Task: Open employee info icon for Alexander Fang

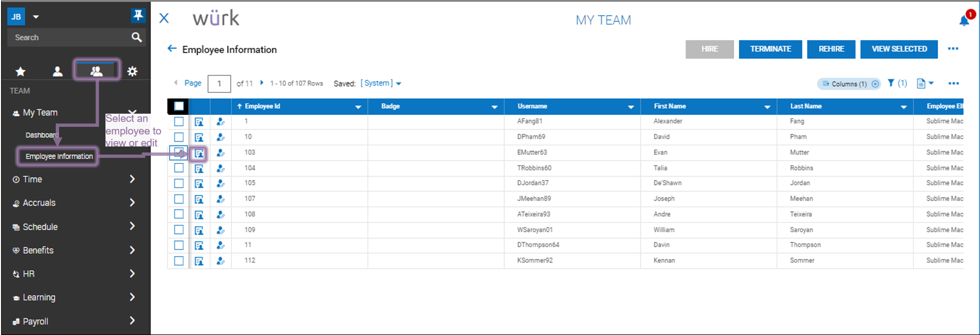Action: point(199,122)
